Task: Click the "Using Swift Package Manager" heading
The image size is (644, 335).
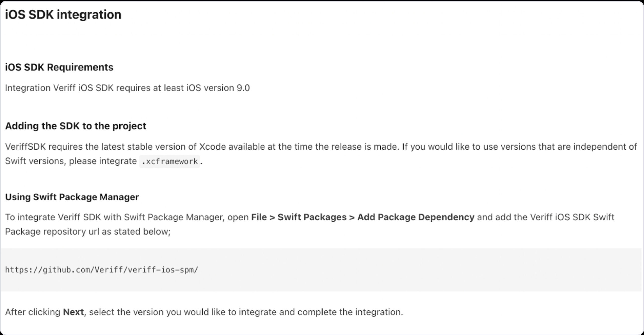Action: (72, 197)
